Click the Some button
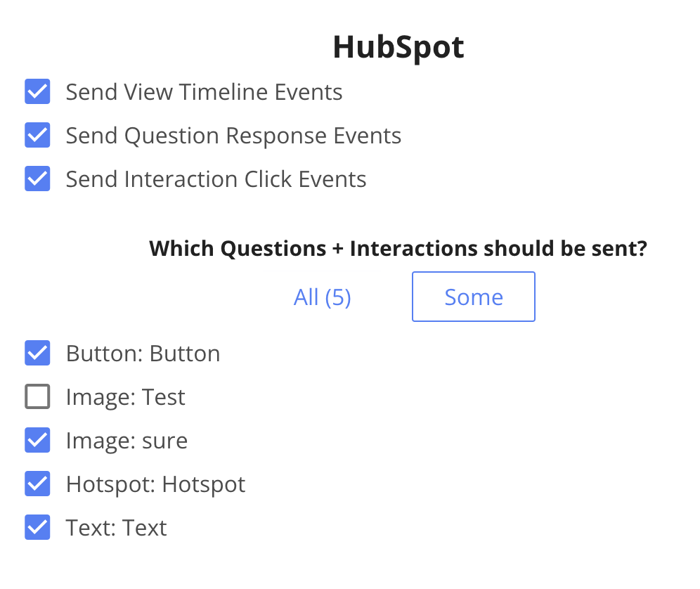700x589 pixels. (x=474, y=297)
